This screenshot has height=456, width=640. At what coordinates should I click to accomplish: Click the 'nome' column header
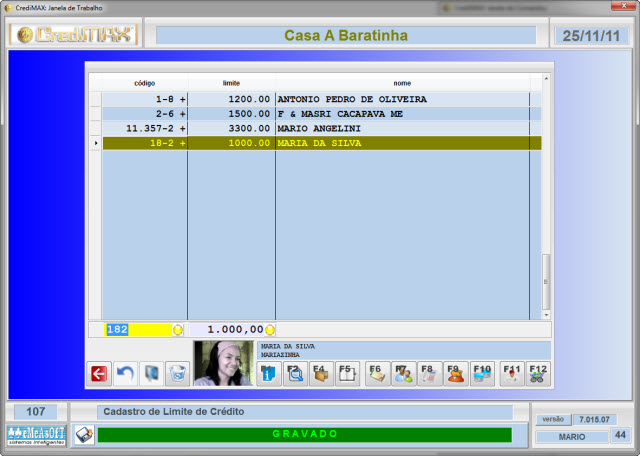click(402, 83)
